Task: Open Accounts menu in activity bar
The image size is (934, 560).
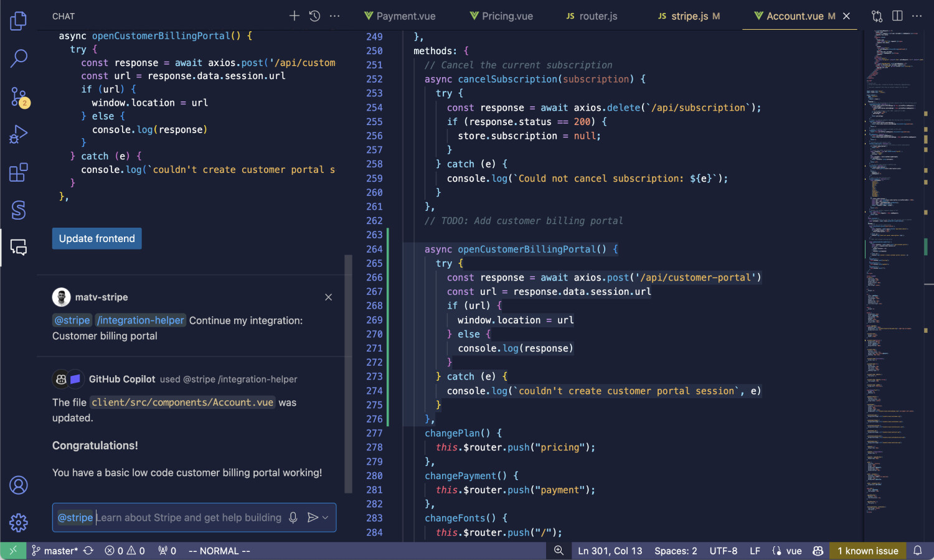Action: pos(19,485)
